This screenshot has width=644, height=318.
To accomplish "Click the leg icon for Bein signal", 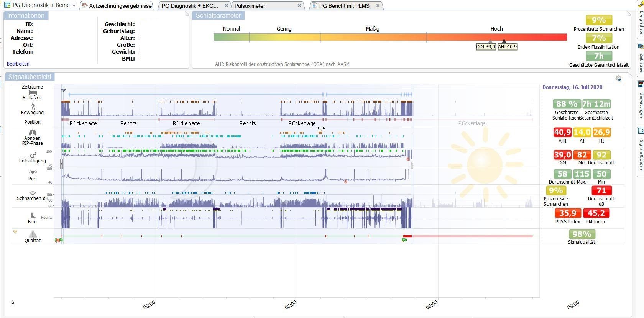I will [x=33, y=215].
